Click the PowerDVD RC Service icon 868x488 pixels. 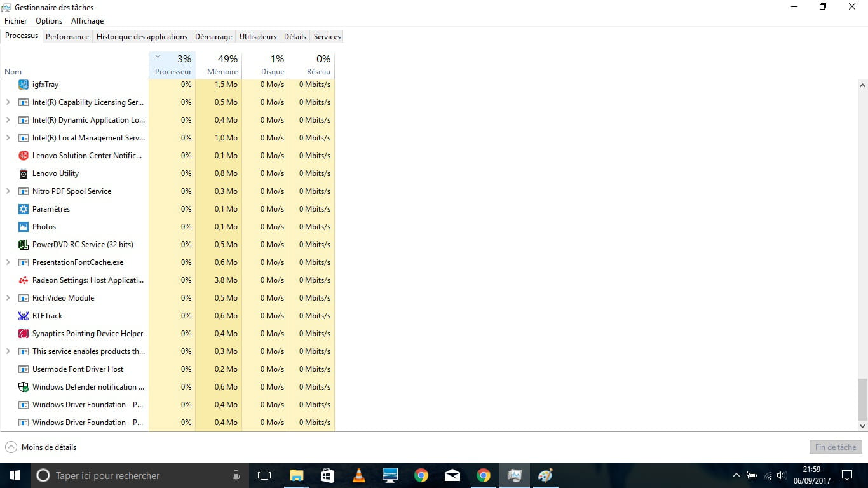click(x=24, y=245)
